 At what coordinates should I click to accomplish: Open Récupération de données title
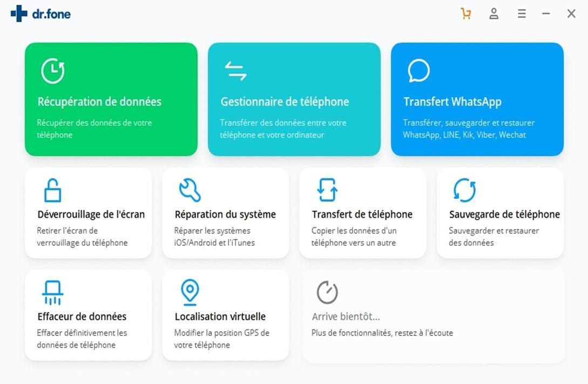click(99, 102)
